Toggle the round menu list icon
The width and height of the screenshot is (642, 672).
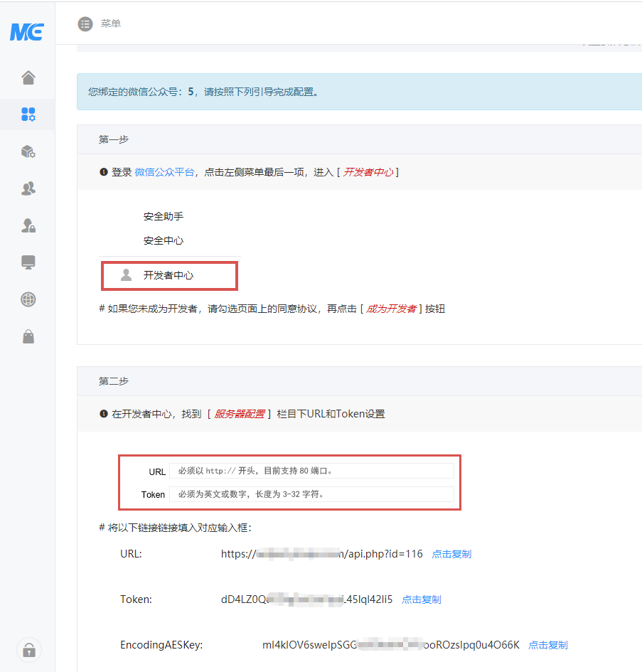pos(85,24)
